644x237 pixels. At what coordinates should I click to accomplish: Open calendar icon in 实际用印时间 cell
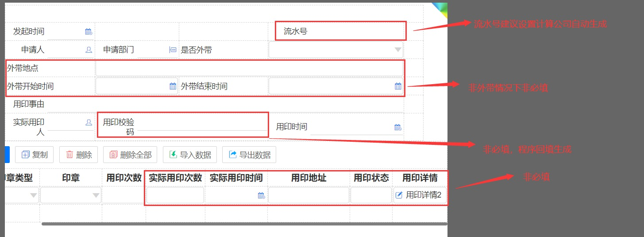261,195
